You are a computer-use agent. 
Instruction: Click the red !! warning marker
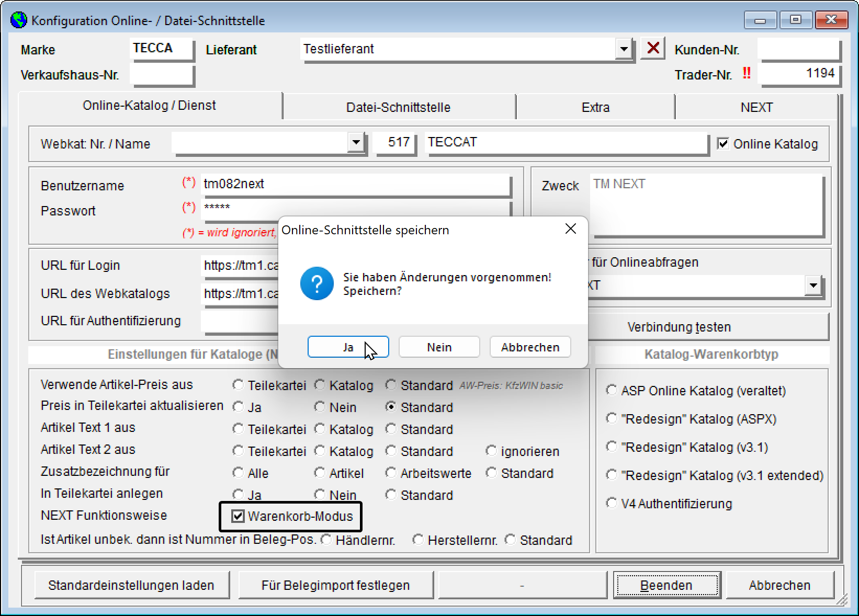(x=747, y=74)
